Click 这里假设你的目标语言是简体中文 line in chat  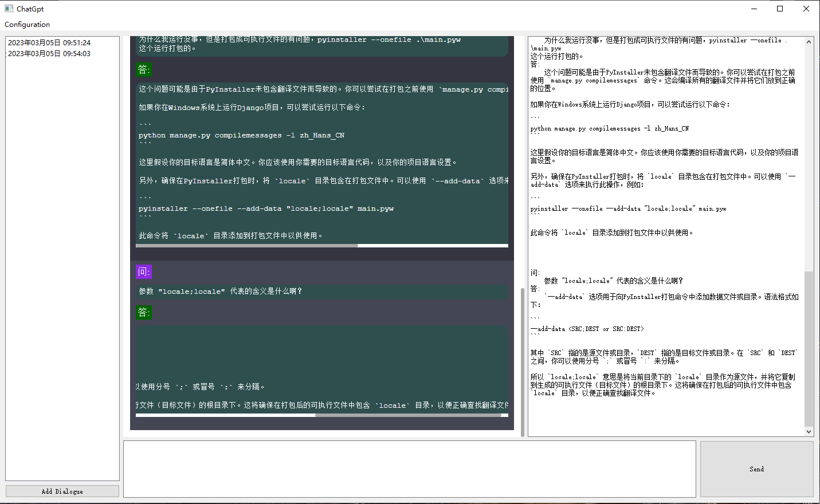[297, 162]
